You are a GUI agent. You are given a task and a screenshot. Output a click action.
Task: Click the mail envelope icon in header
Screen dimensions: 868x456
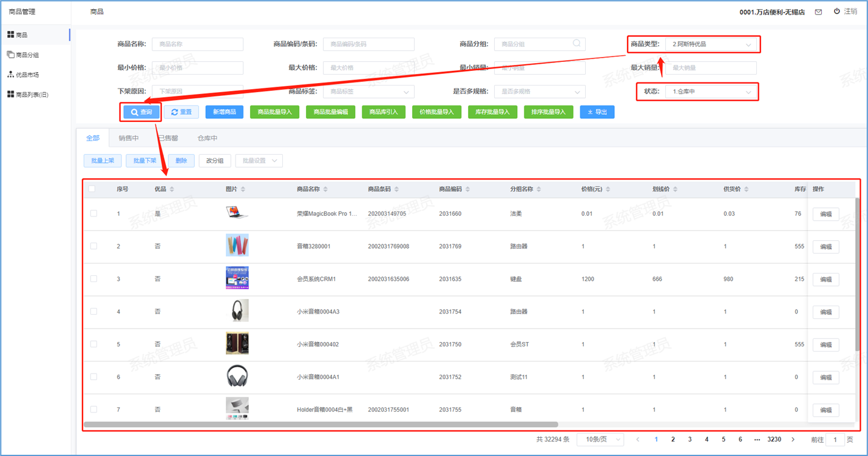pos(818,12)
